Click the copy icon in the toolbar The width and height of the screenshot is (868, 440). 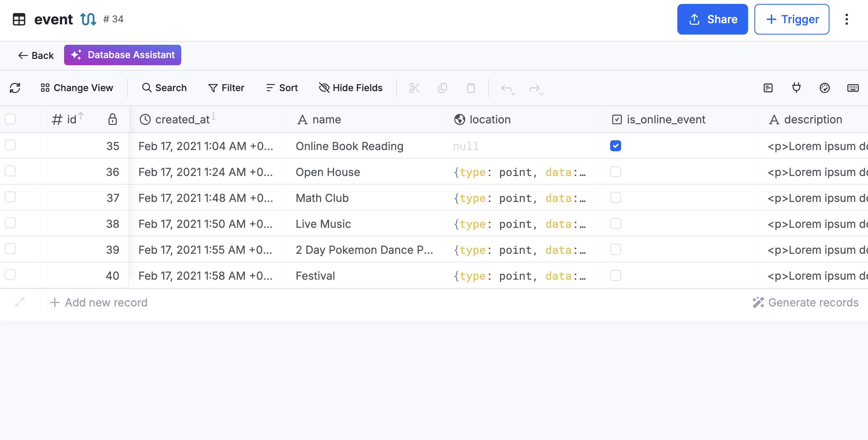click(x=442, y=88)
